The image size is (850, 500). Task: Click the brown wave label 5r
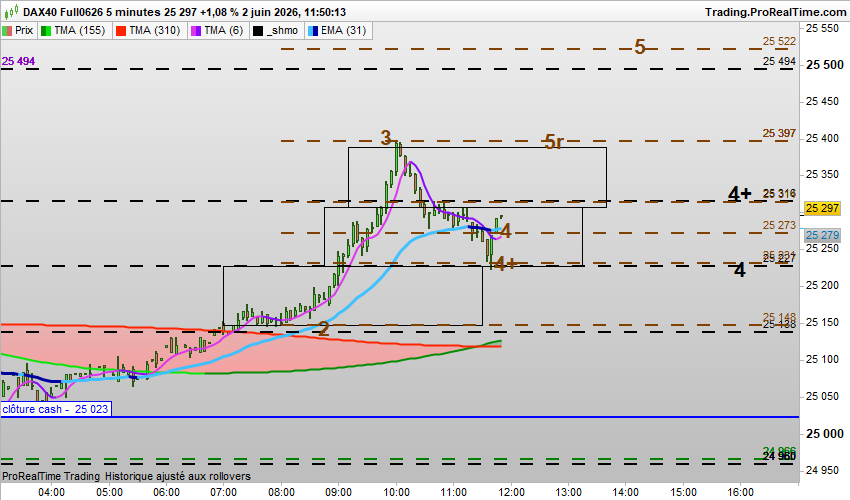tap(553, 142)
